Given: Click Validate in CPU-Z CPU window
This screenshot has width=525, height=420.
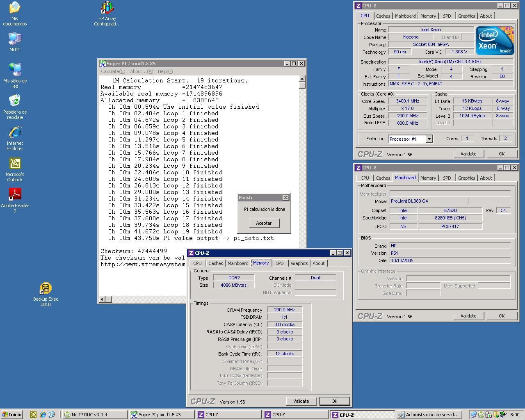Looking at the screenshot, I should [468, 154].
